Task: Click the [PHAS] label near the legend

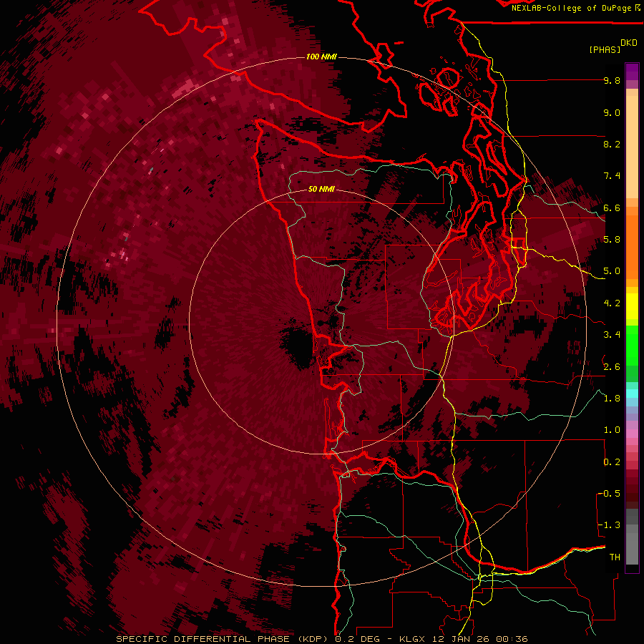Action: pyautogui.click(x=605, y=49)
